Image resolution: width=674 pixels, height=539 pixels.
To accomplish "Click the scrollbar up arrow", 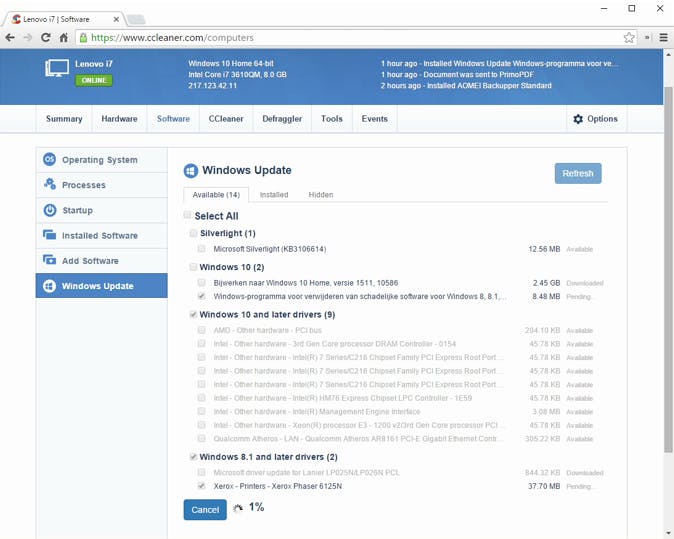I will tap(668, 55).
